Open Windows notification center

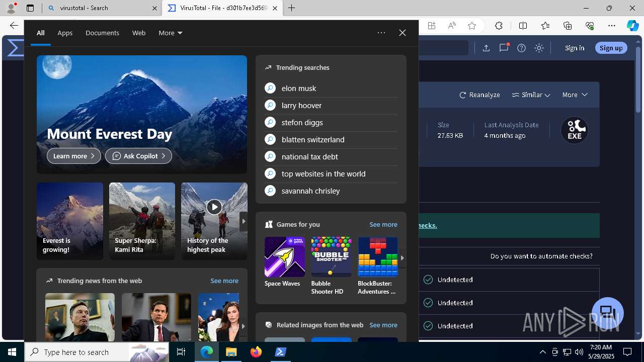627,352
